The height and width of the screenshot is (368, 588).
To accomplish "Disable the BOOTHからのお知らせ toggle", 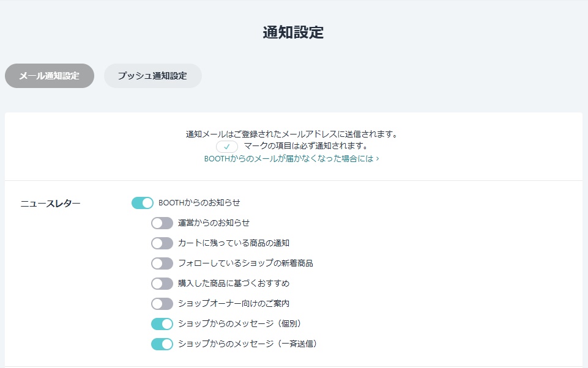I will (142, 202).
